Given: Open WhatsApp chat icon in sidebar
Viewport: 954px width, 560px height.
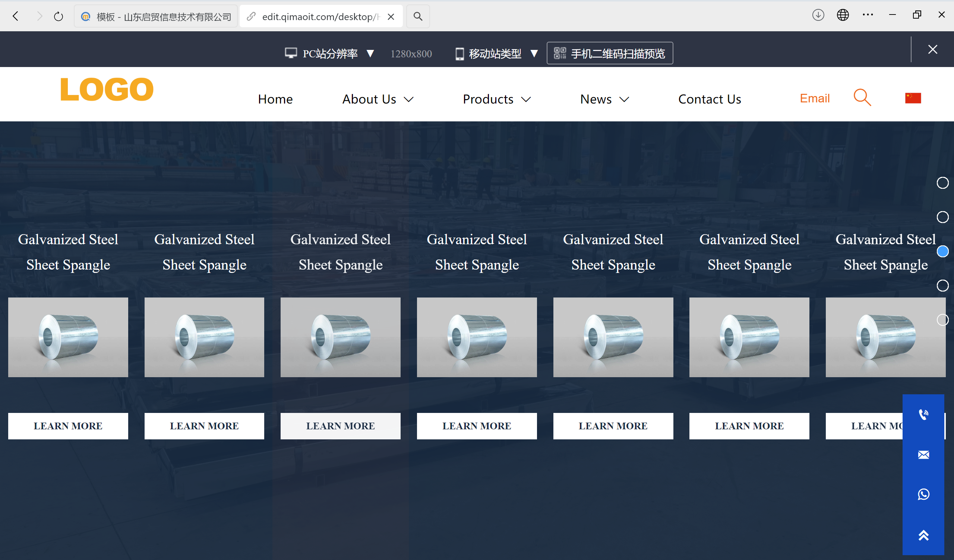Looking at the screenshot, I should 923,494.
